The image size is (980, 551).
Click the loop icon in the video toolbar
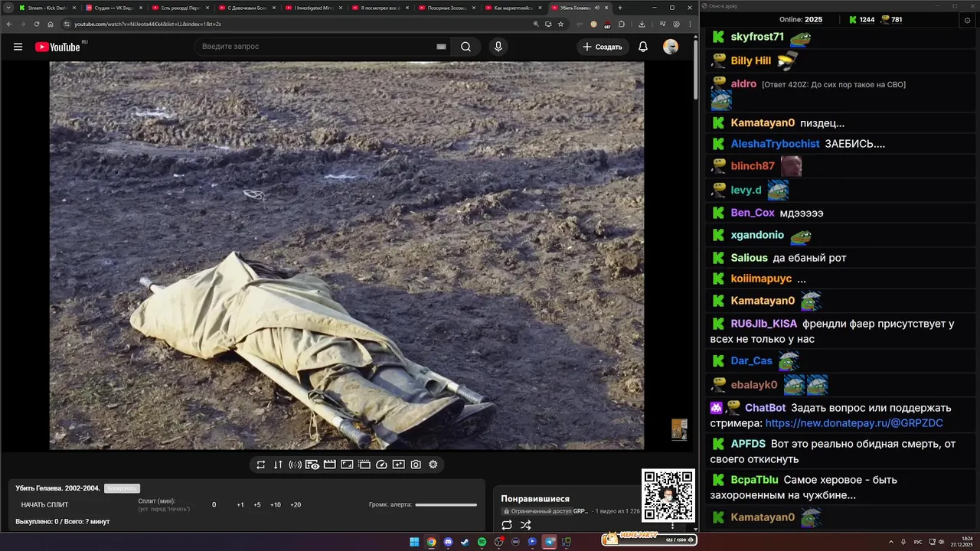pyautogui.click(x=260, y=465)
